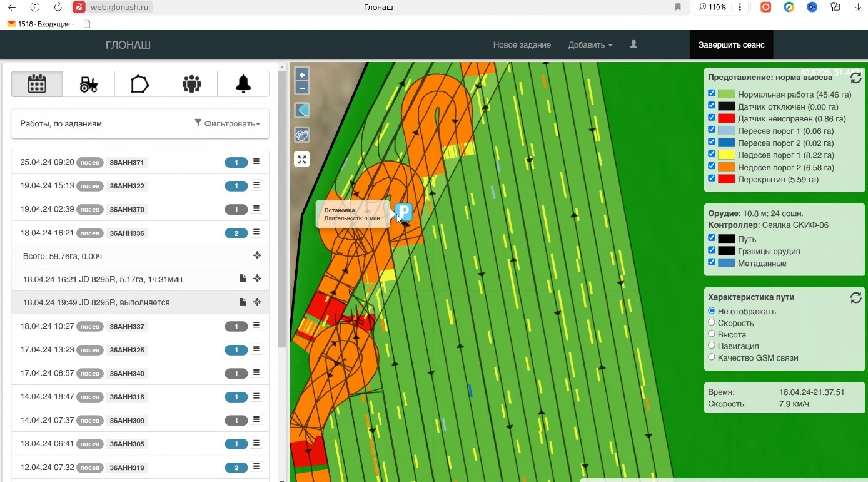Expand the Добавить menu
Screen dimensions: 868x482
pos(590,45)
